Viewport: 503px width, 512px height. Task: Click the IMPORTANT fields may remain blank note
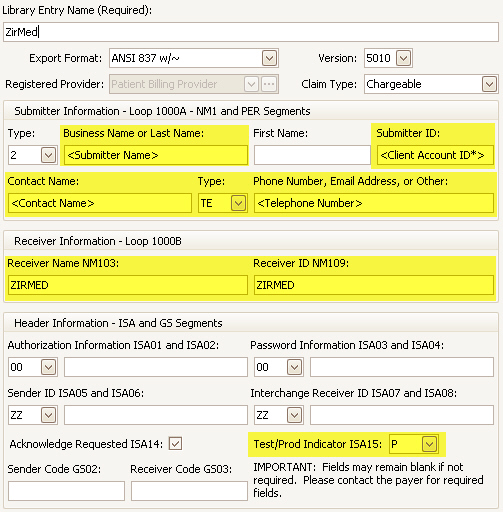pyautogui.click(x=368, y=480)
